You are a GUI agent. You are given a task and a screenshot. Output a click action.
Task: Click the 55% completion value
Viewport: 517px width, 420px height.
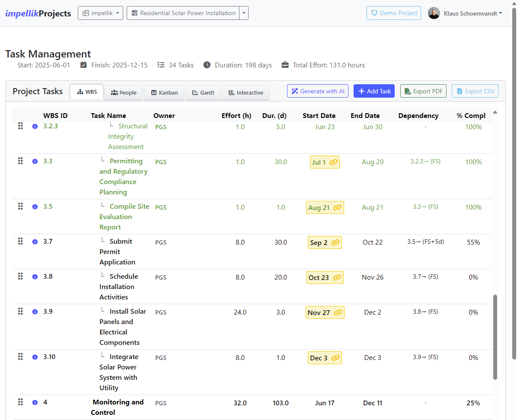(x=473, y=242)
